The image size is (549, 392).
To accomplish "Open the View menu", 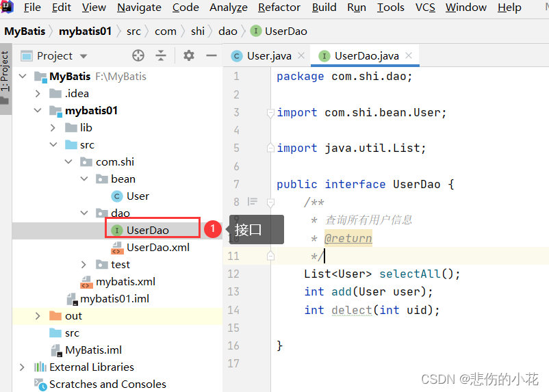I will [x=94, y=8].
